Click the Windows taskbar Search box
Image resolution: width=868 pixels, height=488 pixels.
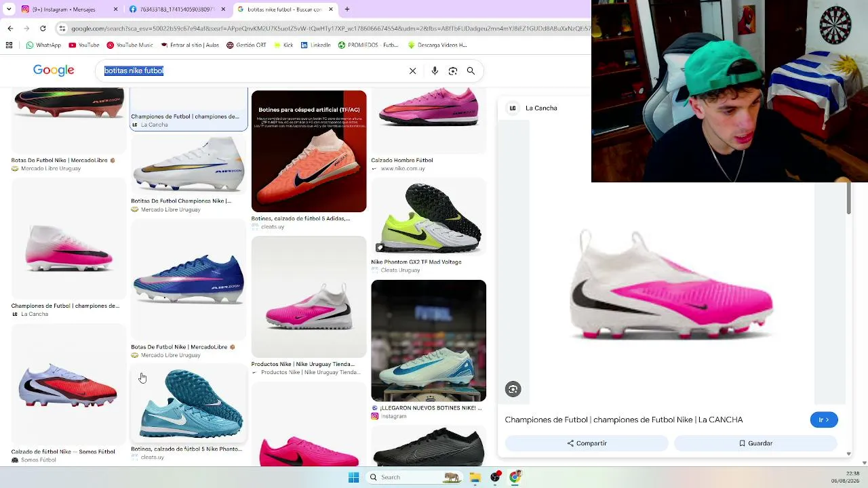click(x=414, y=477)
